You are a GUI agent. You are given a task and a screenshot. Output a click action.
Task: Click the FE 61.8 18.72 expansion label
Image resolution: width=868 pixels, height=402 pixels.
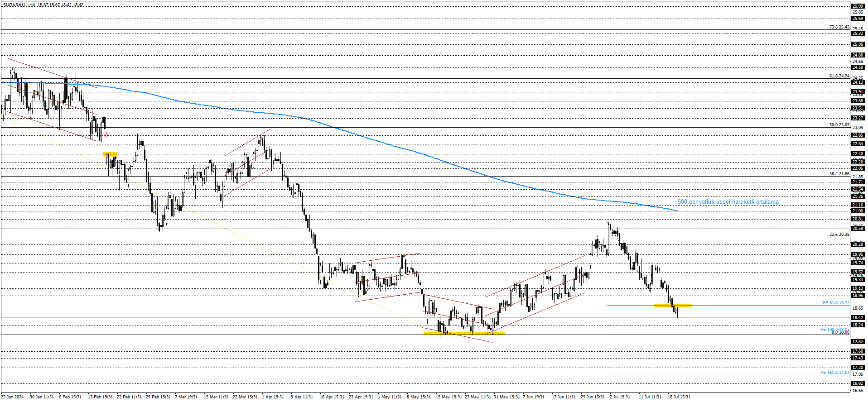(x=836, y=303)
